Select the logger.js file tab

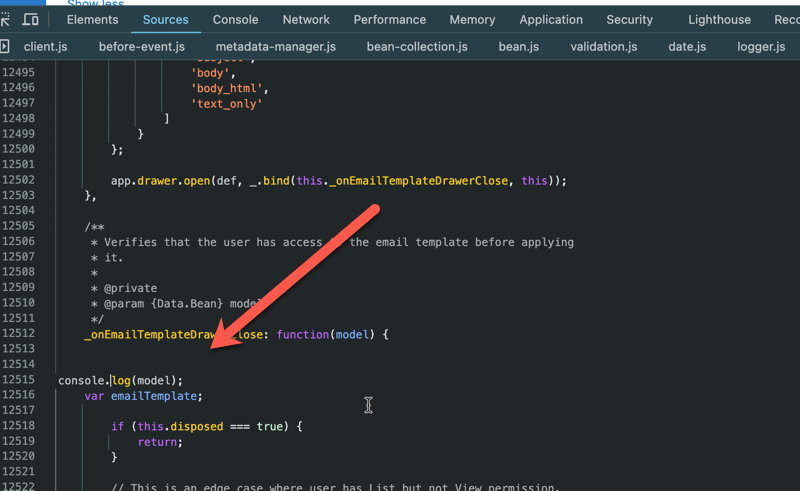pos(761,46)
